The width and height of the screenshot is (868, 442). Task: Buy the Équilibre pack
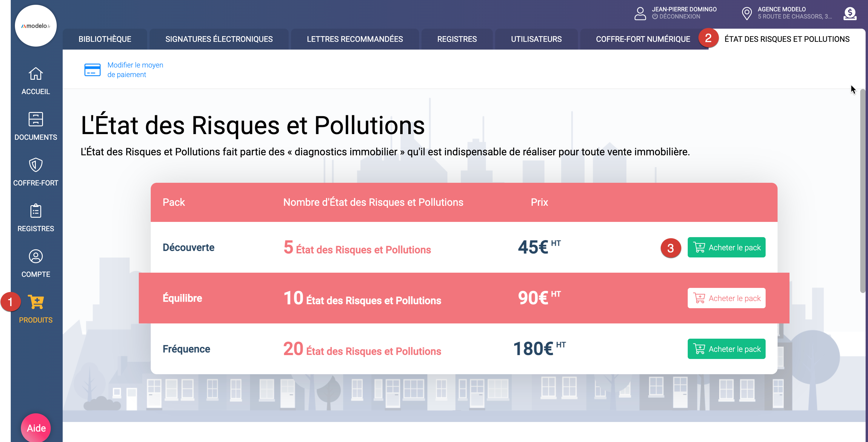coord(726,298)
